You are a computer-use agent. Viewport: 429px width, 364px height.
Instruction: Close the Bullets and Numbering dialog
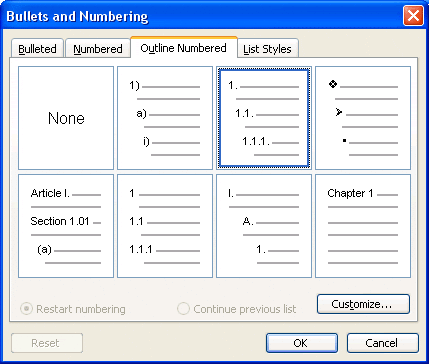(x=413, y=16)
